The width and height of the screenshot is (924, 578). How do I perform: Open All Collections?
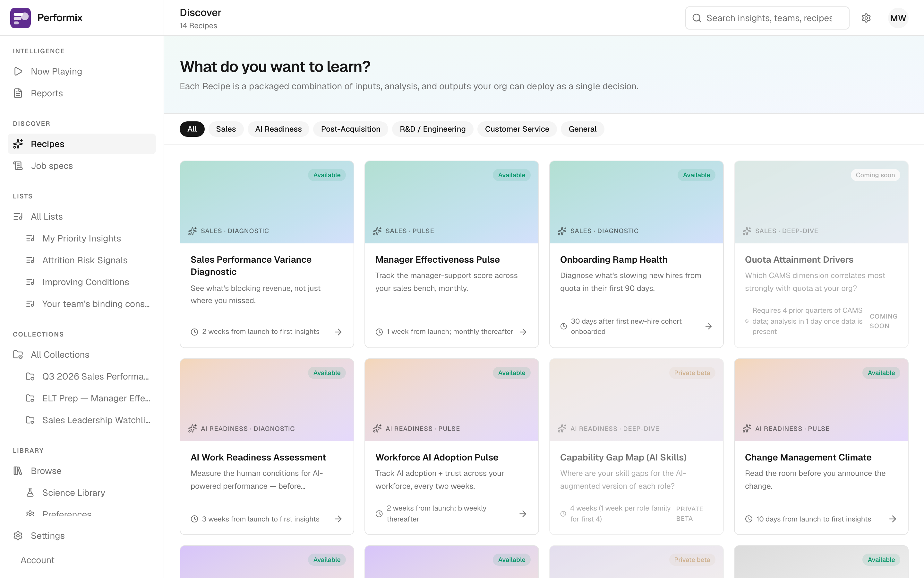coord(82,355)
